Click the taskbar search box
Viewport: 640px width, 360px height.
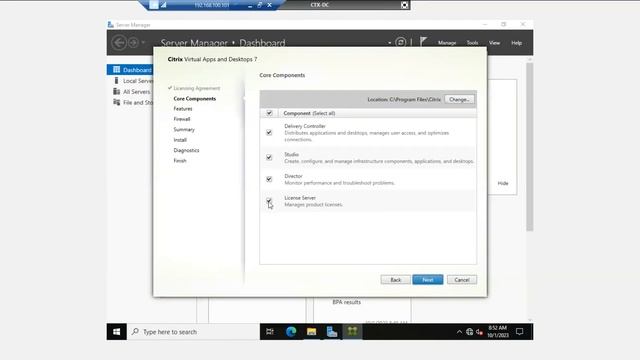[x=193, y=332]
